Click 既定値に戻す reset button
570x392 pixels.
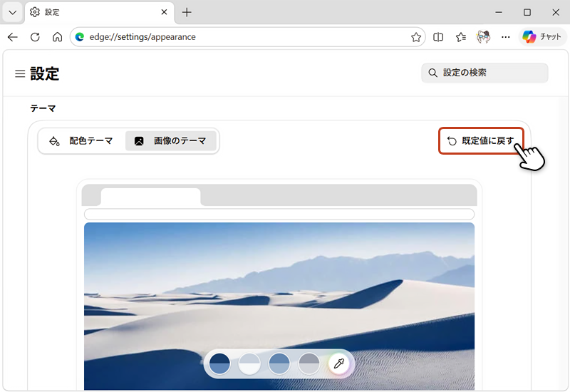coord(481,140)
